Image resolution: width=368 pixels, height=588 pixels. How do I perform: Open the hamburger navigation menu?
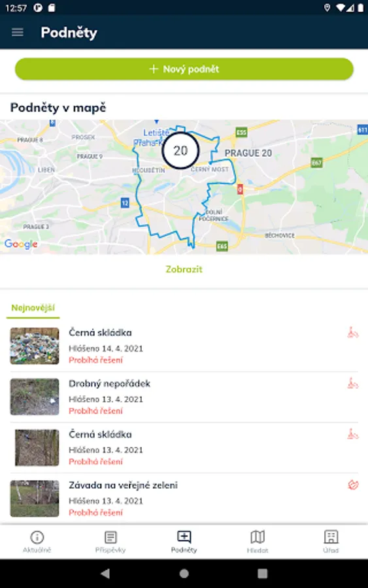18,32
